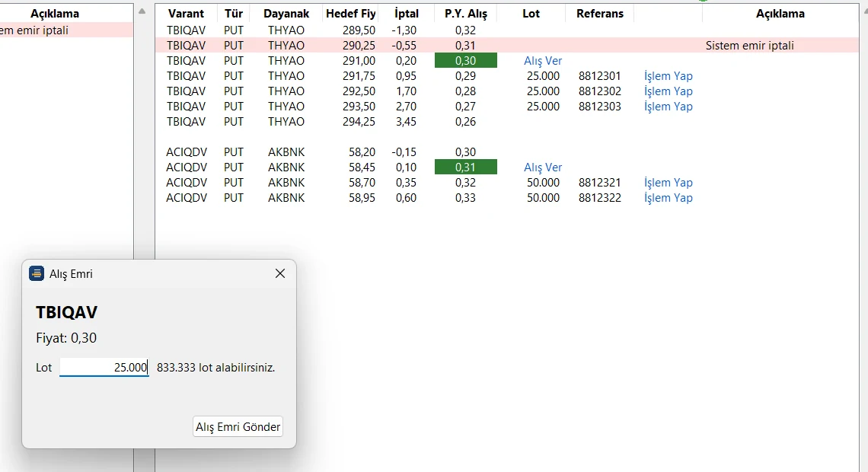Select the Tür column header
This screenshot has width=868, height=472.
tap(234, 14)
